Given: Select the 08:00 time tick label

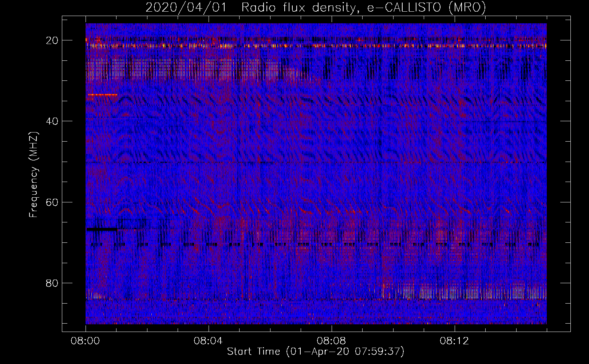Looking at the screenshot, I should tap(86, 341).
